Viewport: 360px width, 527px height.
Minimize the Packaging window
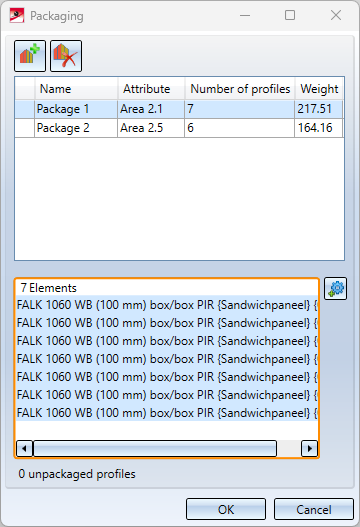245,15
